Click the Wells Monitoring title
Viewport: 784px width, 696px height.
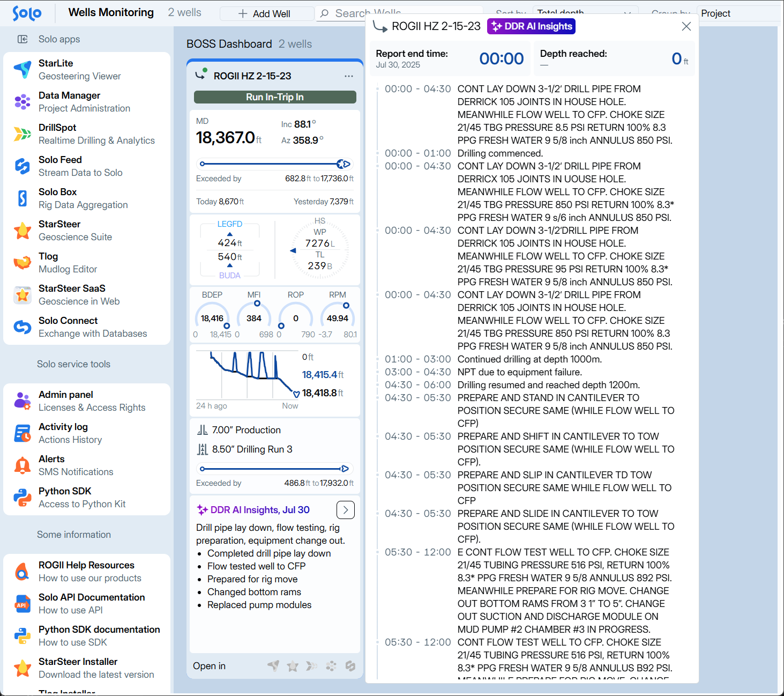pos(111,12)
